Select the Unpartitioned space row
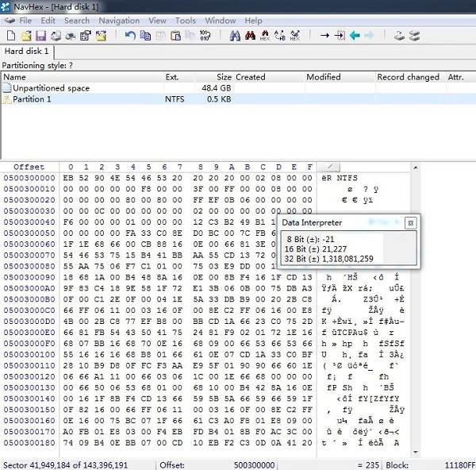The height and width of the screenshot is (470, 476). 238,88
